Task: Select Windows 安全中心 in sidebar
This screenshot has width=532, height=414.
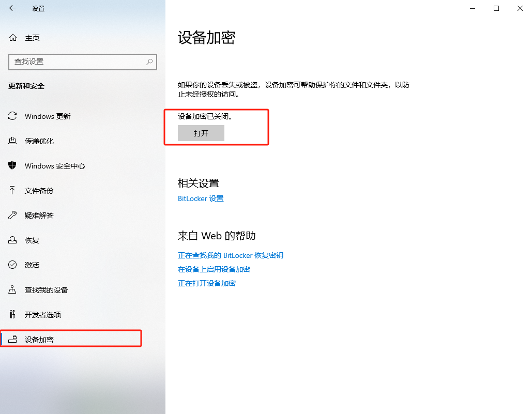Action: (x=55, y=166)
